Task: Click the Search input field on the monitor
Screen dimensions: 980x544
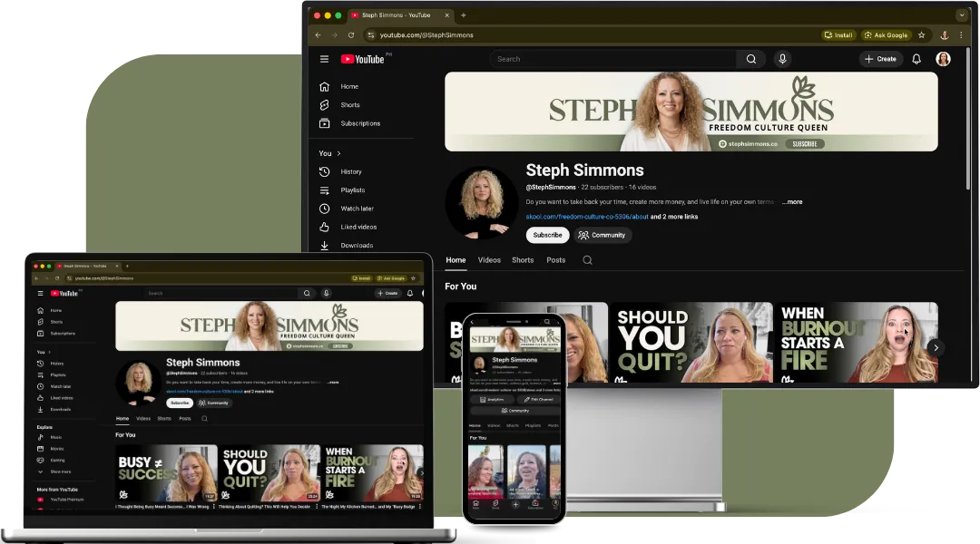Action: click(613, 59)
